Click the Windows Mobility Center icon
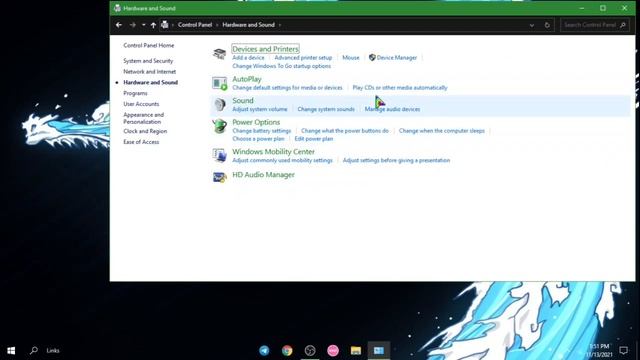Screen dimensions: 640x360 pos(219,156)
